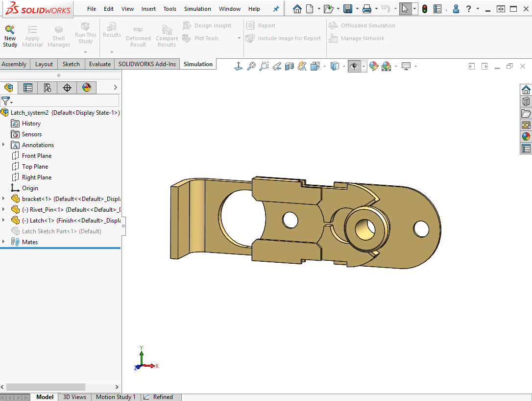Image resolution: width=532 pixels, height=401 pixels.
Task: Click the New Study button
Action: click(10, 36)
